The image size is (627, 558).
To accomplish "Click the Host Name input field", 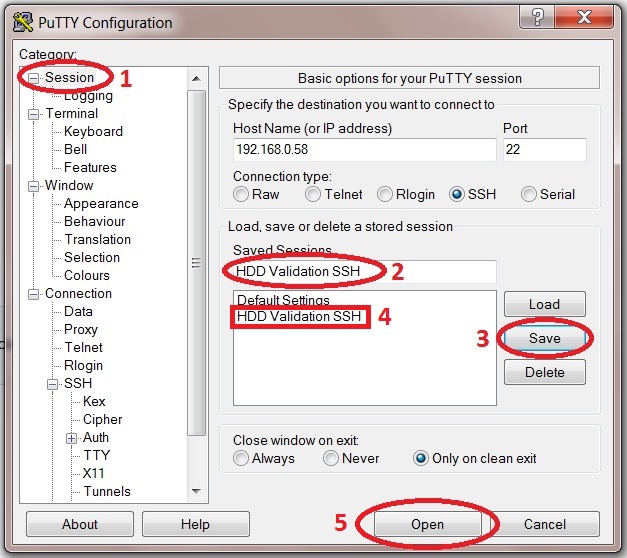I will tap(364, 150).
